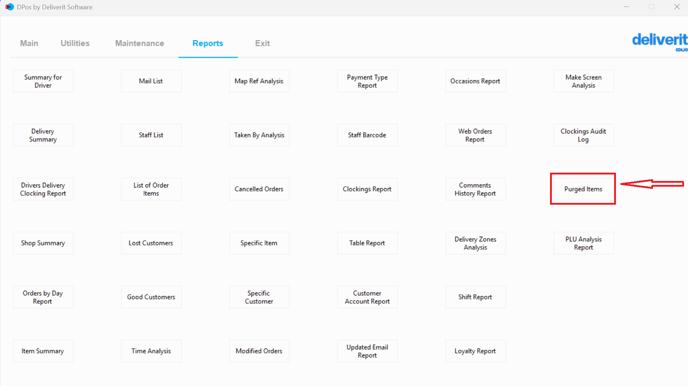Click the Staff Barcode button
The image size is (688, 386).
click(x=367, y=135)
